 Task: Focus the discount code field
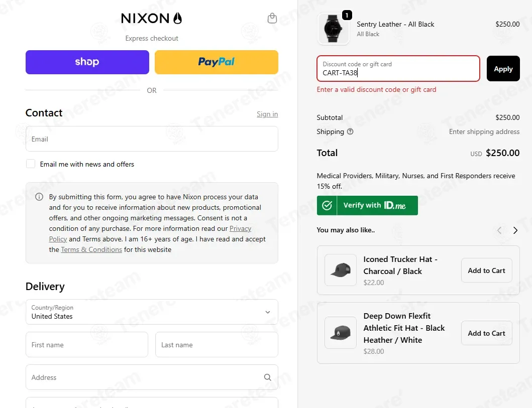pyautogui.click(x=398, y=68)
